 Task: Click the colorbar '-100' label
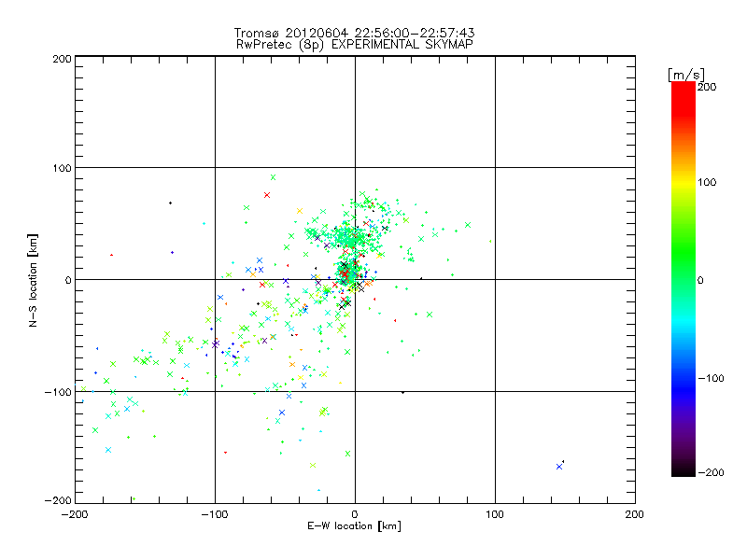coord(711,378)
